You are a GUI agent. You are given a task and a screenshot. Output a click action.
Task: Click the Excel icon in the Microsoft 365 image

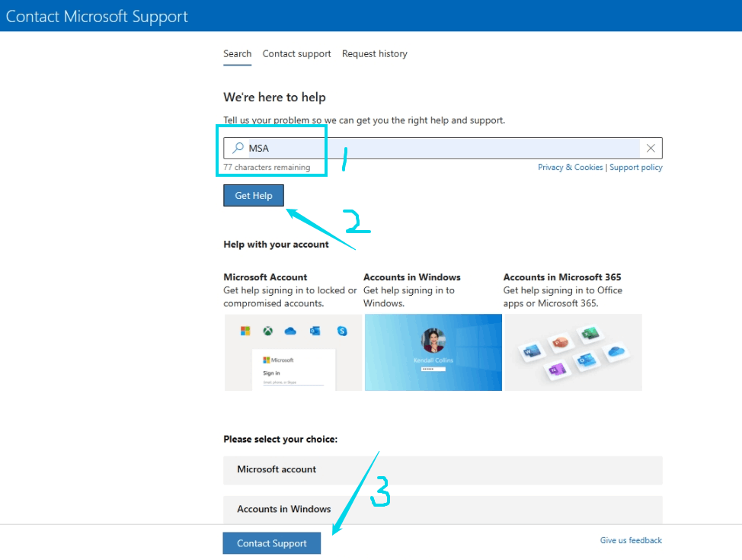click(x=589, y=333)
